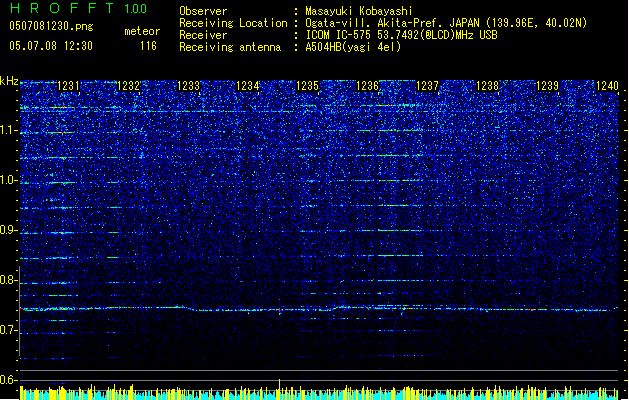629x400 pixels.
Task: Click the meteor count value 116
Action: click(148, 46)
